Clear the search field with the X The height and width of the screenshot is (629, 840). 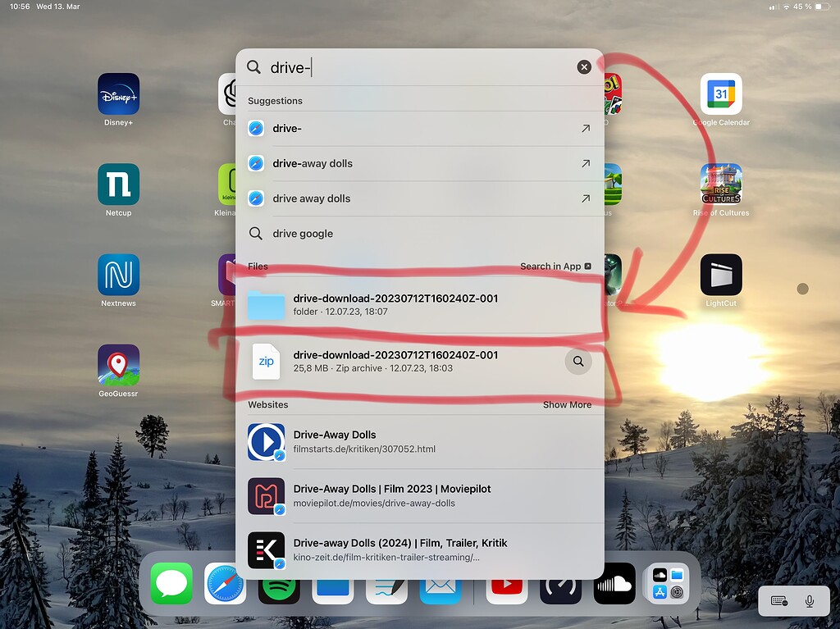pyautogui.click(x=584, y=66)
